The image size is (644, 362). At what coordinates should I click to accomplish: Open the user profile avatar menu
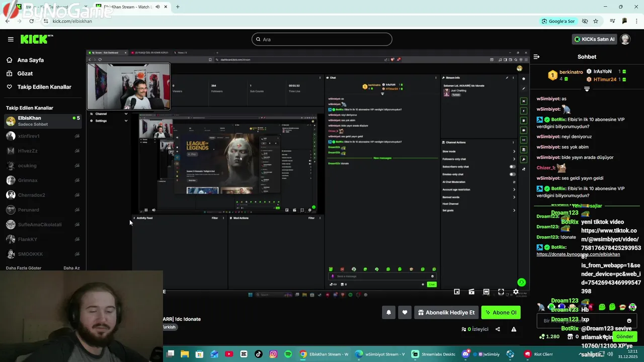pos(625,39)
